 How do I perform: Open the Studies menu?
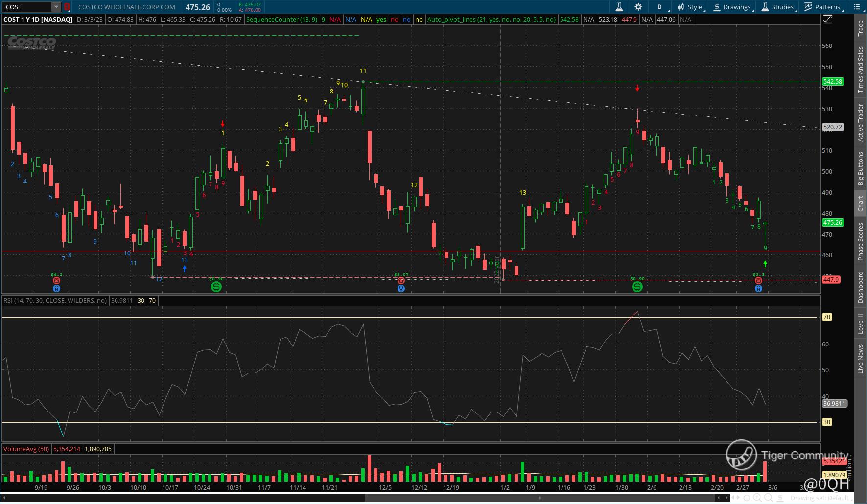tap(778, 7)
